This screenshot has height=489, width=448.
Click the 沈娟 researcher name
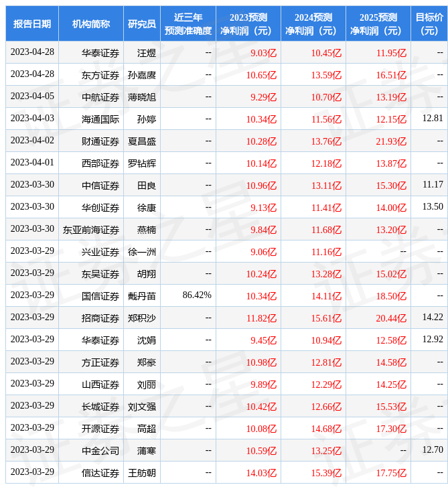tap(147, 340)
